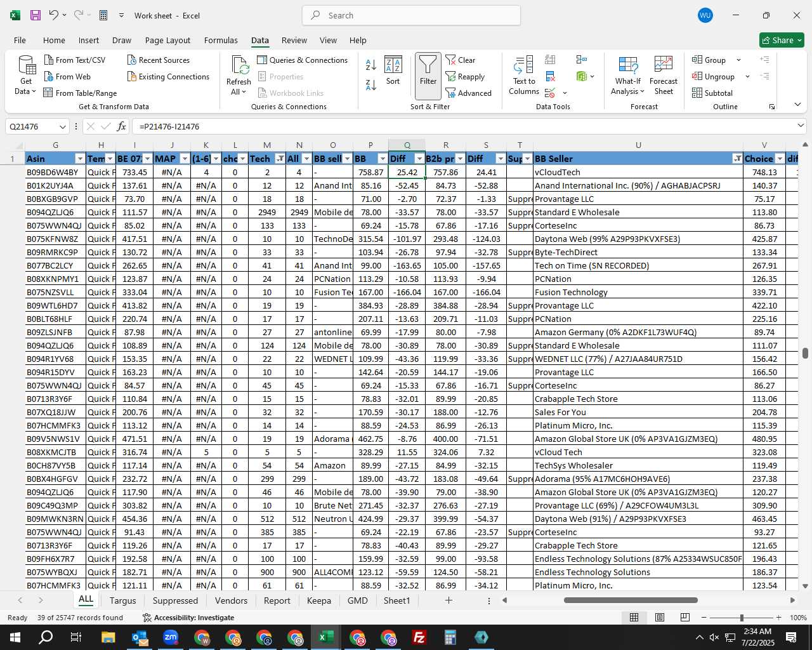Switch to the Home ribbon tab
Viewport: 812px width, 650px height.
point(54,40)
